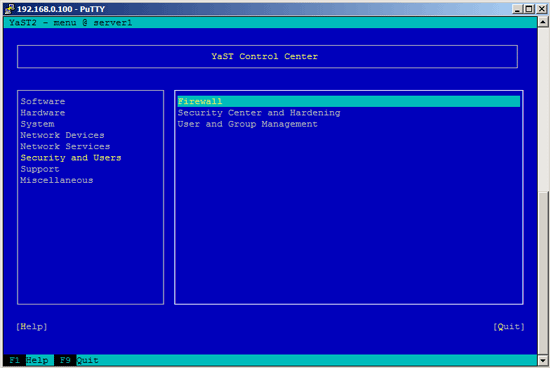The image size is (550, 368).
Task: Open the Firewall module
Action: 349,101
